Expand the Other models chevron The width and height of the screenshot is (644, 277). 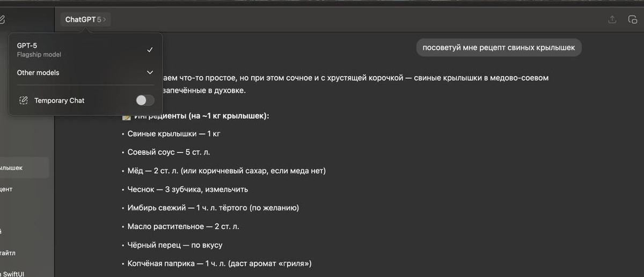click(150, 72)
